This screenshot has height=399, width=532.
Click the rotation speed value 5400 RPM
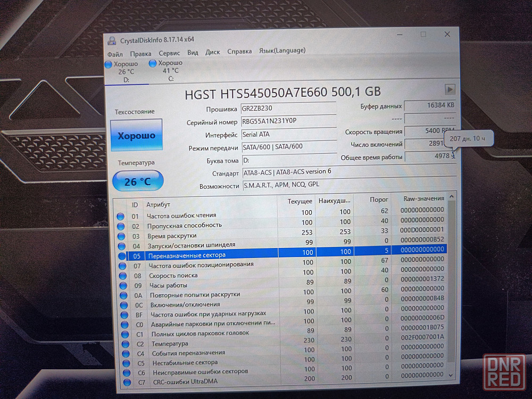tap(429, 131)
